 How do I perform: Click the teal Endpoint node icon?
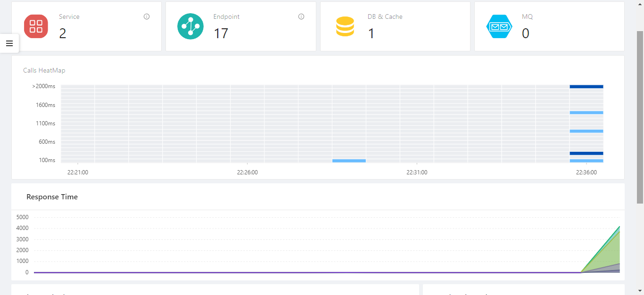coord(190,26)
